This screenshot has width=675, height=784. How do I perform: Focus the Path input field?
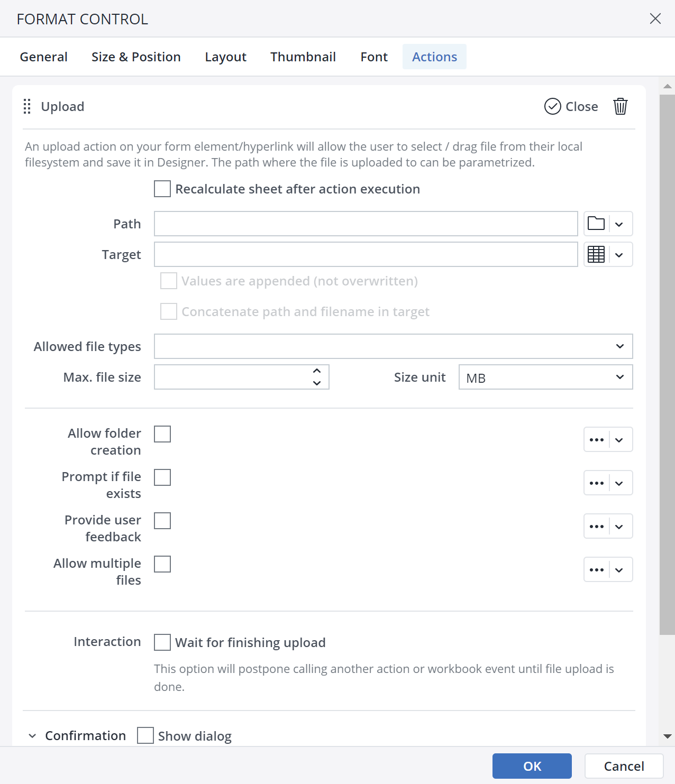(366, 224)
